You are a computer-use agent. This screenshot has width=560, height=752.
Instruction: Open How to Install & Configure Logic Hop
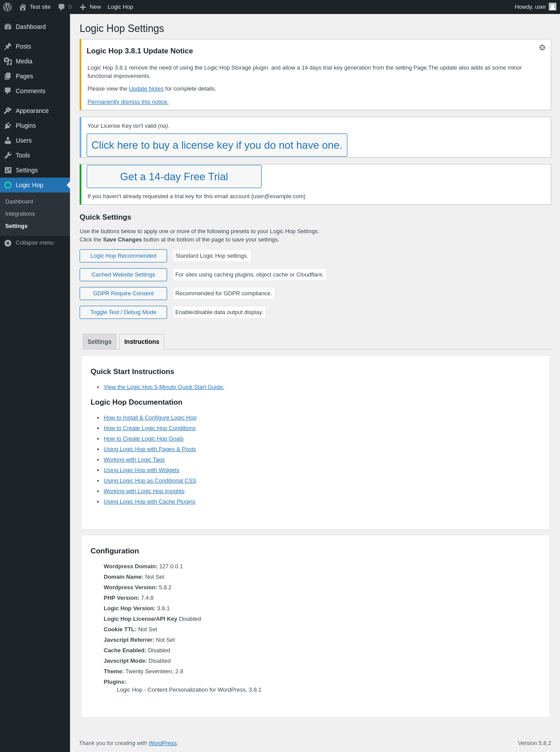(x=150, y=418)
